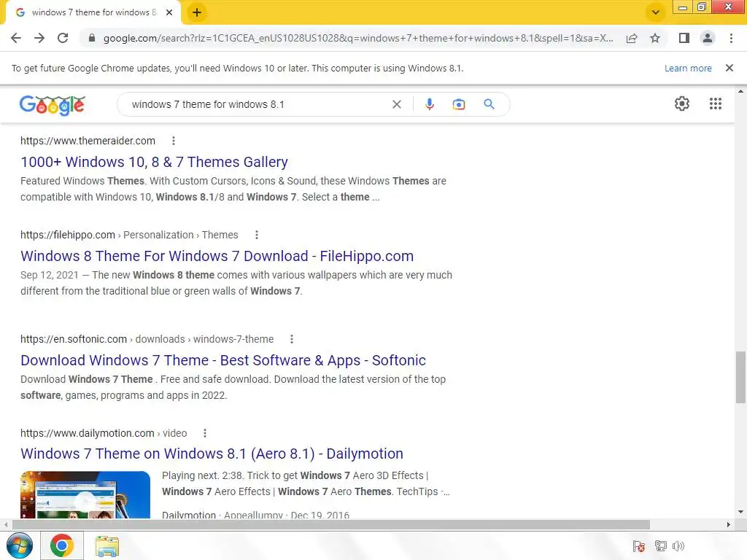Click the Dailymotion video thumbnail
Viewport: 747px width, 560px height.
pyautogui.click(x=85, y=495)
